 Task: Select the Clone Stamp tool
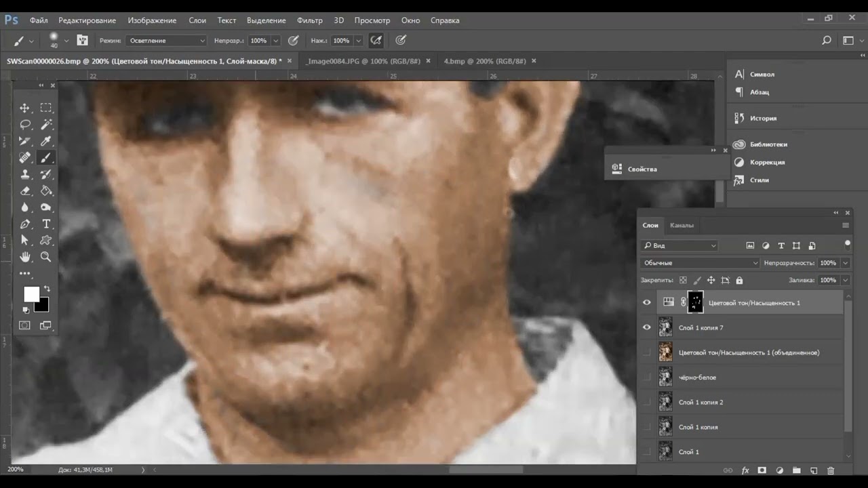tap(24, 174)
